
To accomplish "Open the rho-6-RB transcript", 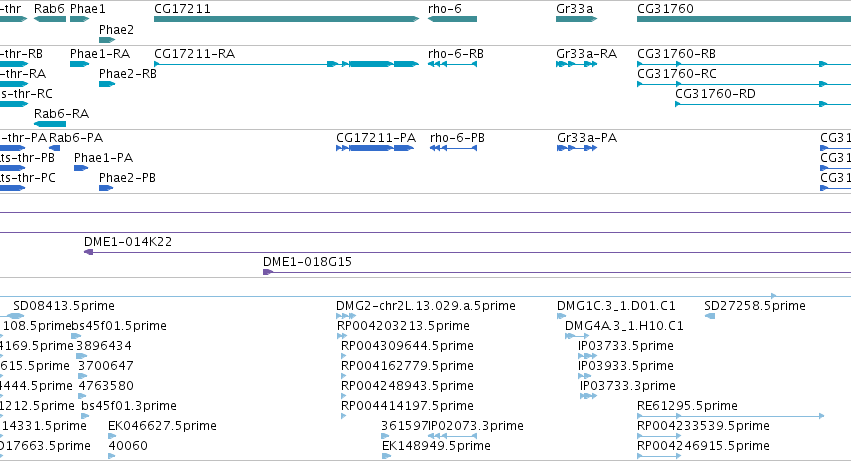I will point(452,64).
